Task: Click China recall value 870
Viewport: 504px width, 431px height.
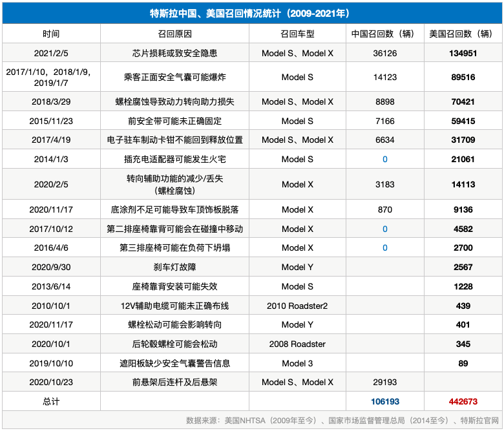Action: coord(384,209)
